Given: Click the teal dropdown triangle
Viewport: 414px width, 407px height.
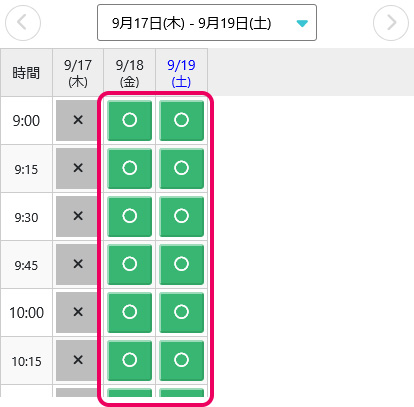Looking at the screenshot, I should 302,23.
